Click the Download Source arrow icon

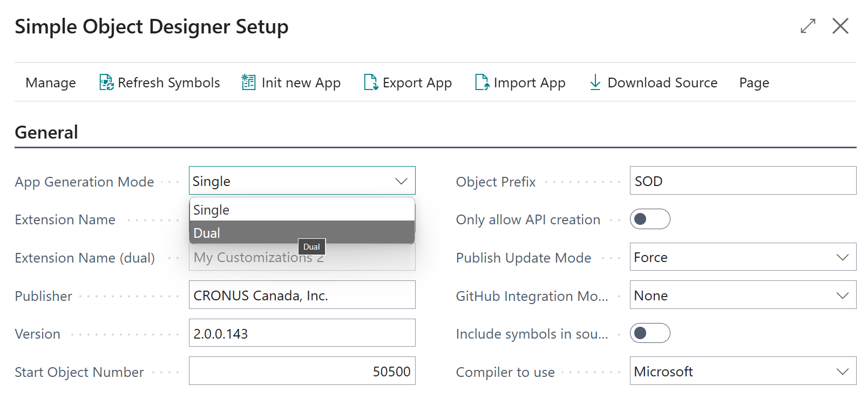pyautogui.click(x=595, y=82)
